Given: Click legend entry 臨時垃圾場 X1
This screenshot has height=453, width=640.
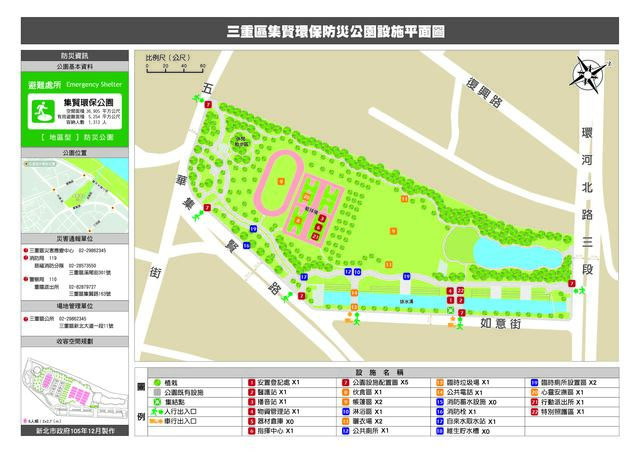Looking at the screenshot, I should (x=463, y=383).
